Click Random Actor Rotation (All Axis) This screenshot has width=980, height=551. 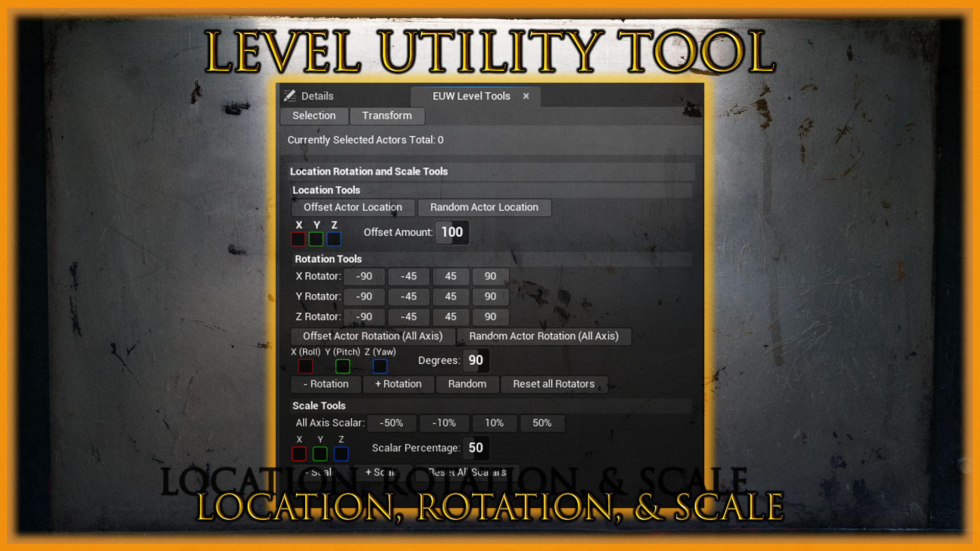click(x=544, y=336)
